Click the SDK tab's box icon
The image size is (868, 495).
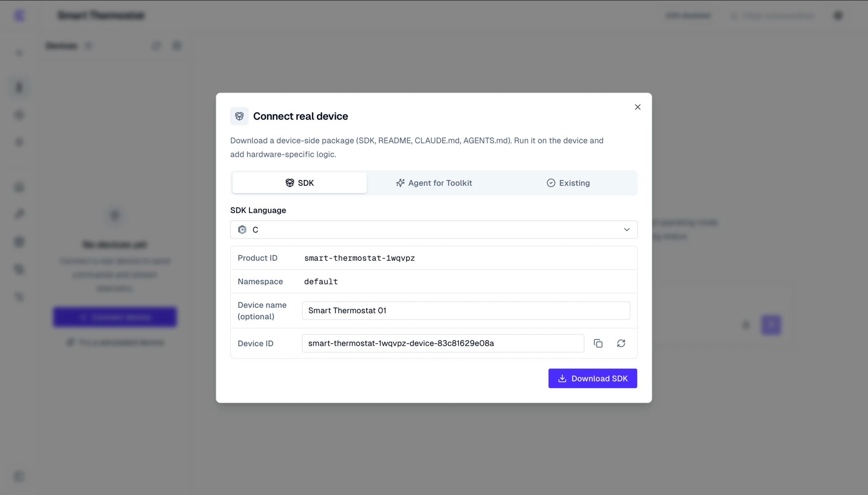tap(290, 183)
